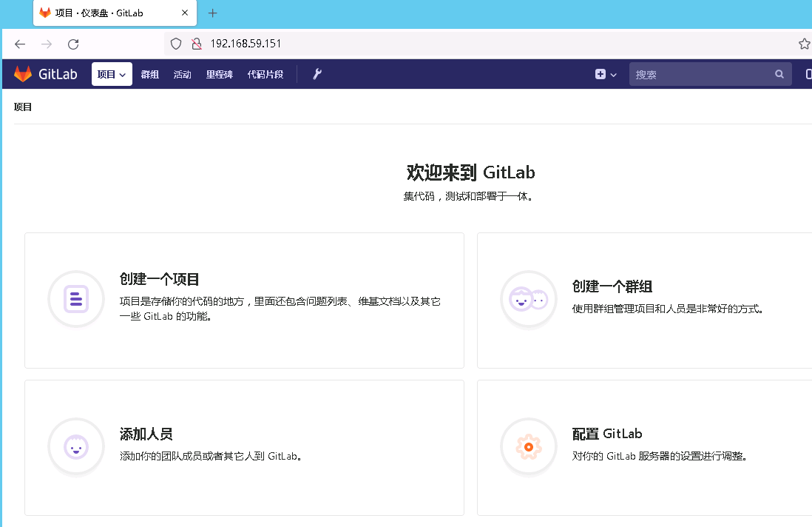Image resolution: width=812 pixels, height=527 pixels.
Task: Open the admin area wrench icon
Action: [x=317, y=74]
